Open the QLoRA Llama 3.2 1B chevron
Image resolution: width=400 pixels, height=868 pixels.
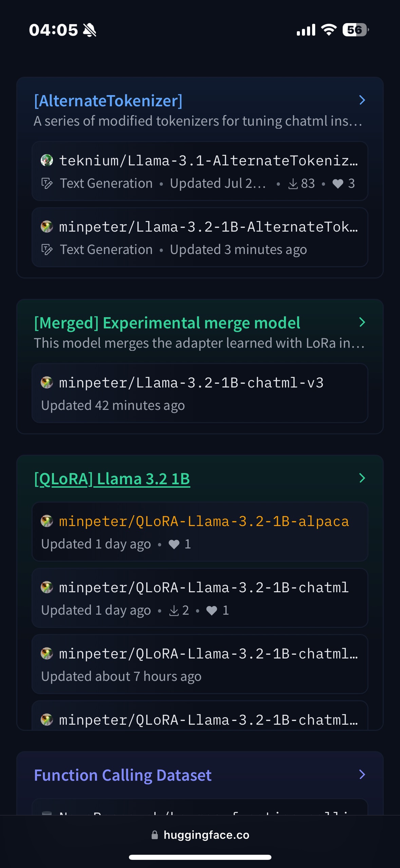click(362, 478)
